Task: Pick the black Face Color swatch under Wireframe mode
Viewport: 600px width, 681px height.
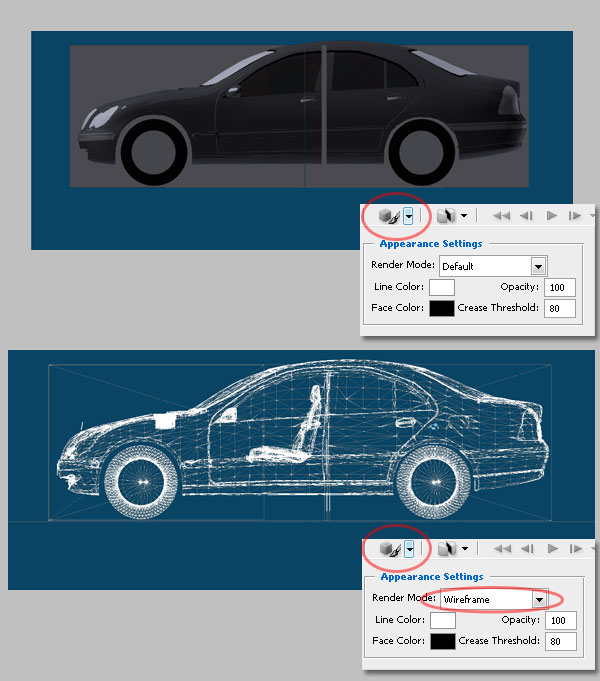Action: (x=441, y=641)
